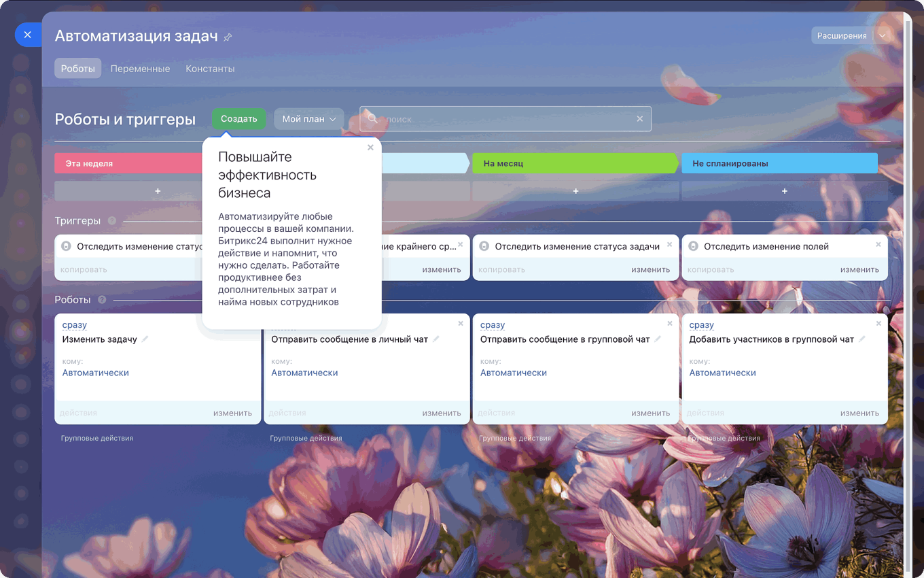
Task: Expand the Мой план dropdown
Action: coord(309,119)
